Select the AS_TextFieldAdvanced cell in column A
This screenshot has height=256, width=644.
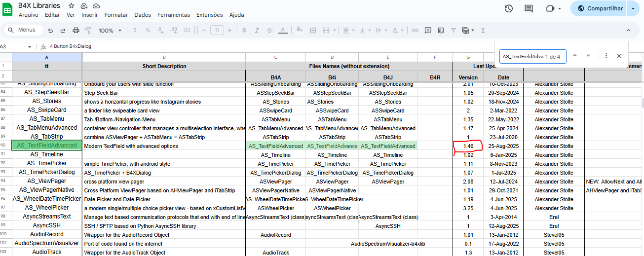click(47, 146)
